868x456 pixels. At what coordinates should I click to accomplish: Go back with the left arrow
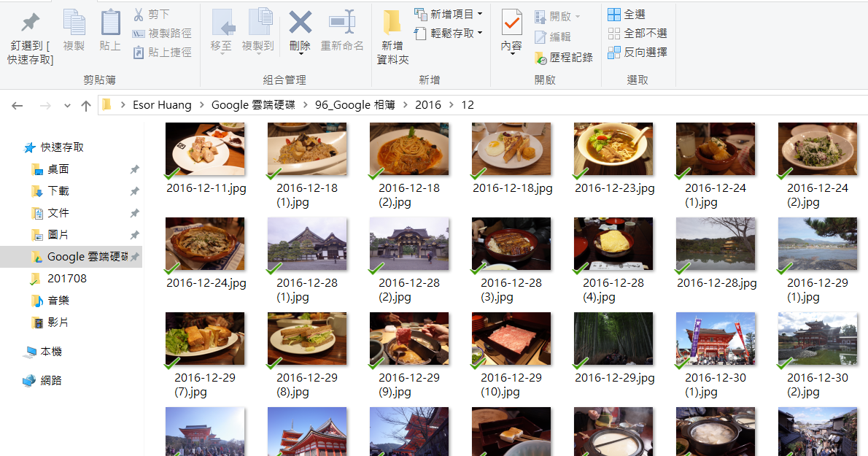[18, 105]
